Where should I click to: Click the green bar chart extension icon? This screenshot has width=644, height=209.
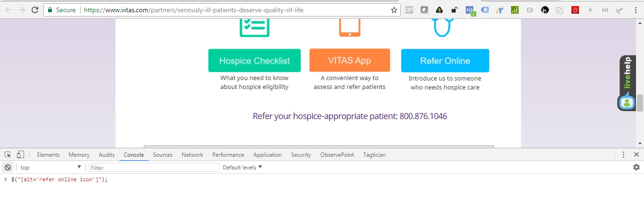pyautogui.click(x=515, y=9)
